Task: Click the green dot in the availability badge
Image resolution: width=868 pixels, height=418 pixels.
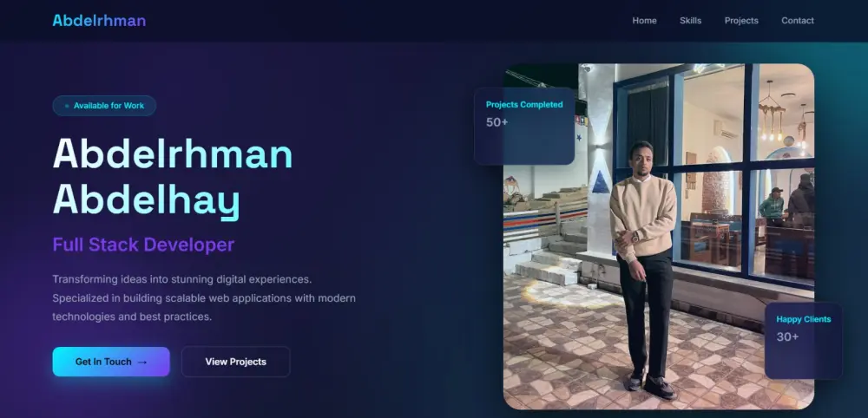Action: tap(67, 106)
